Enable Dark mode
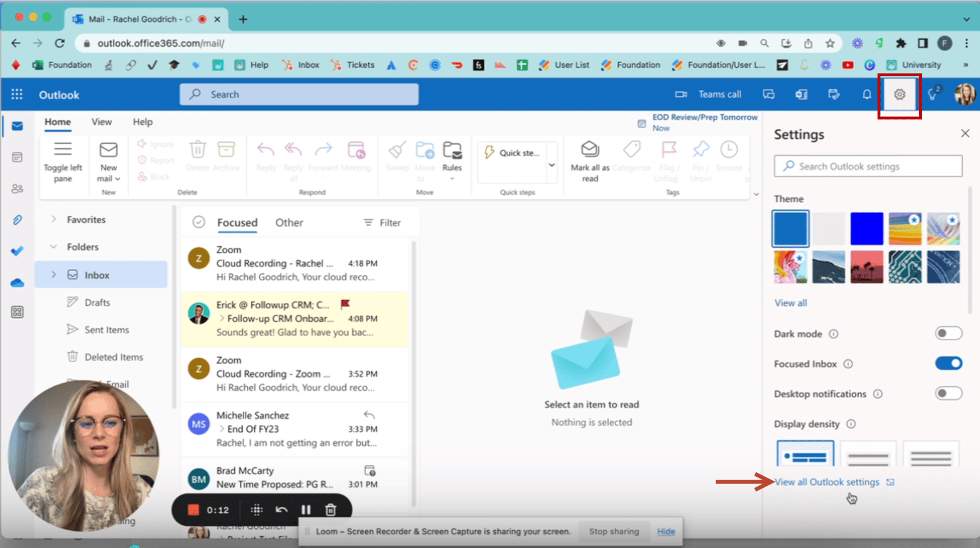Image resolution: width=980 pixels, height=548 pixels. (948, 333)
